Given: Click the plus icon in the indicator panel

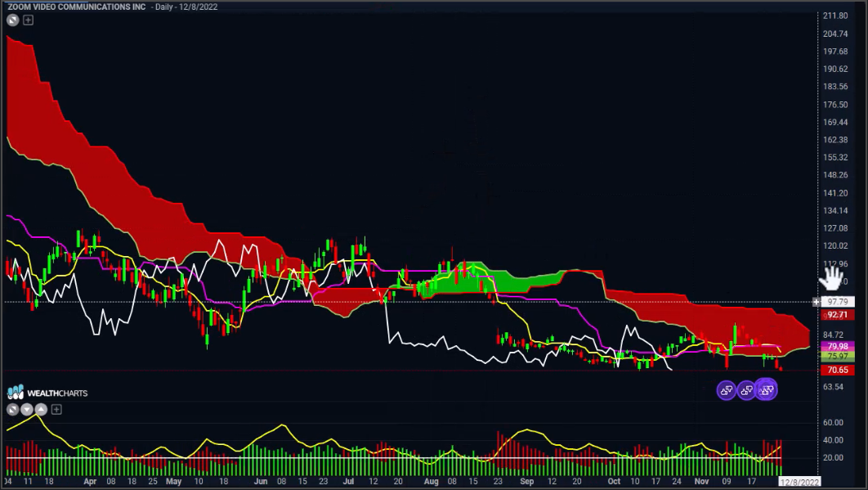Looking at the screenshot, I should (56, 409).
